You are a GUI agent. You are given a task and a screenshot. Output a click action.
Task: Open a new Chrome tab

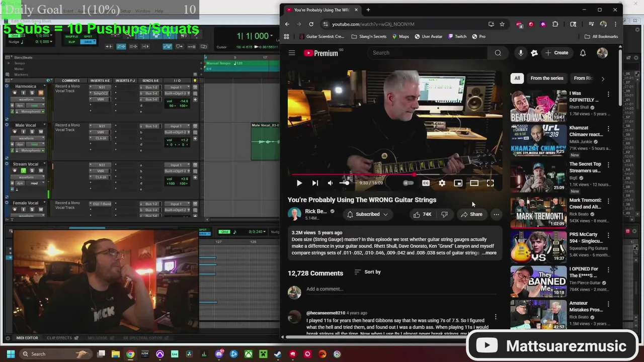coord(368,10)
